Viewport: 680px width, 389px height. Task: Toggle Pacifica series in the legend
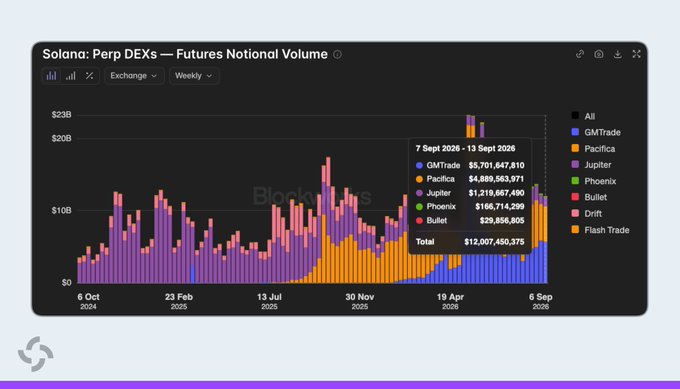(x=593, y=149)
